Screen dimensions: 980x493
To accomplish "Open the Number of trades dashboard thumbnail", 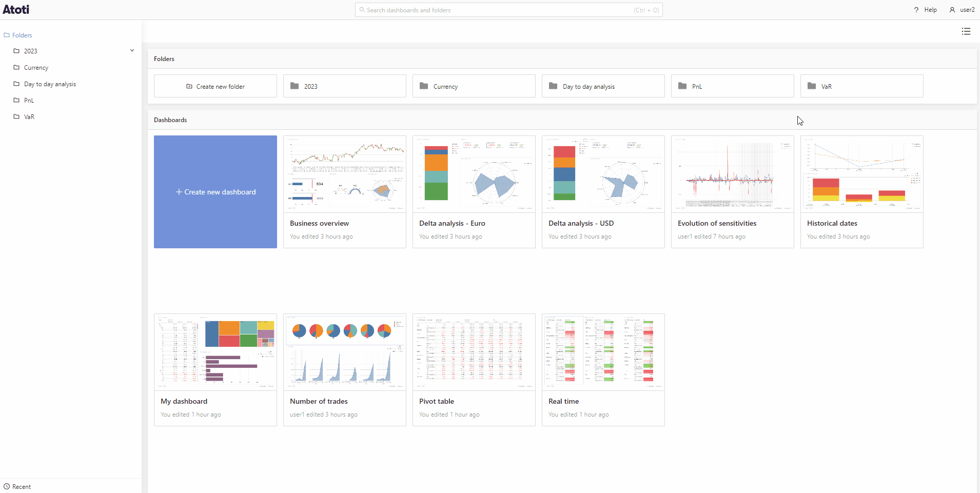I will pos(345,352).
